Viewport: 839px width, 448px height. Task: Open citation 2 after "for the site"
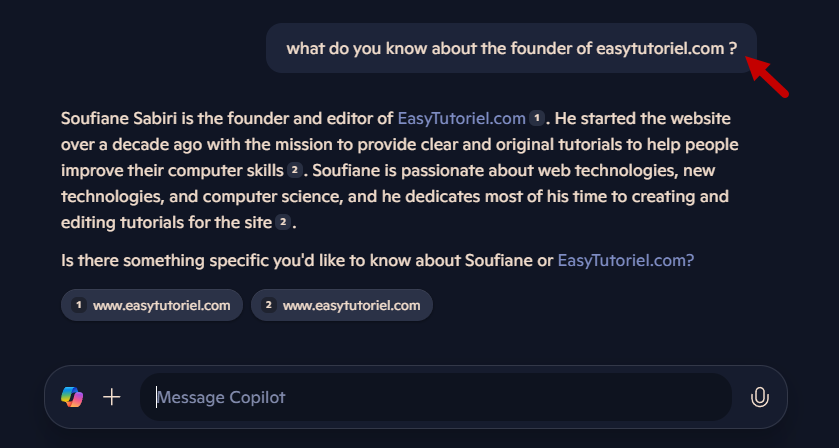pyautogui.click(x=284, y=222)
